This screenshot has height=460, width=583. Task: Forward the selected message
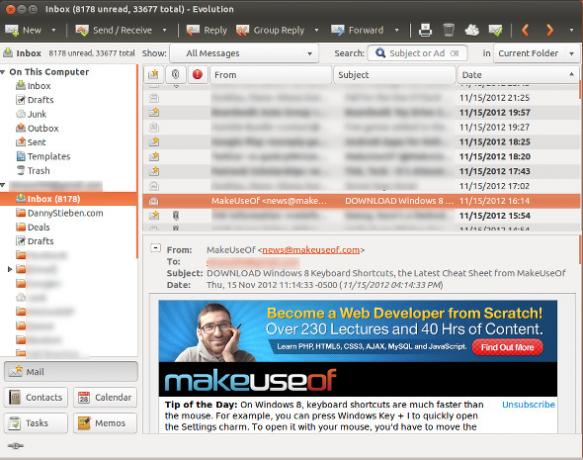357,30
